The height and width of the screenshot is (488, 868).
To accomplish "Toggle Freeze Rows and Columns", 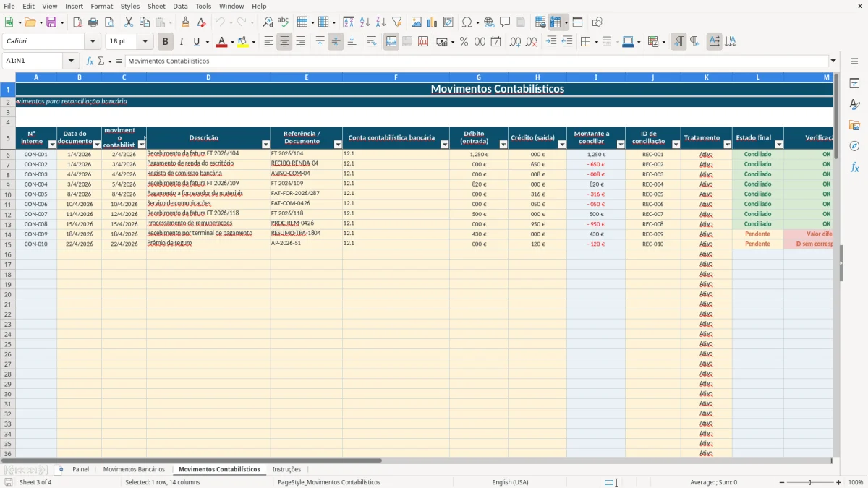I will pyautogui.click(x=556, y=22).
